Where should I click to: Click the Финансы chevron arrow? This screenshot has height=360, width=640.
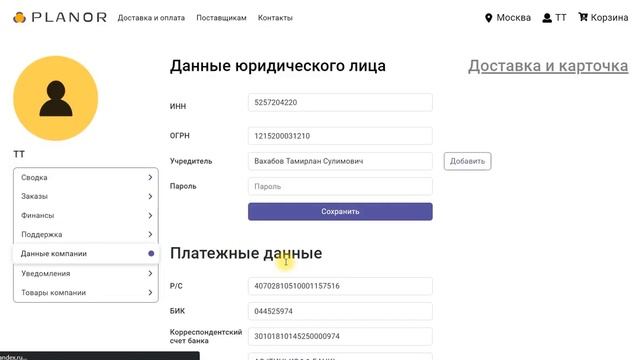(x=150, y=216)
